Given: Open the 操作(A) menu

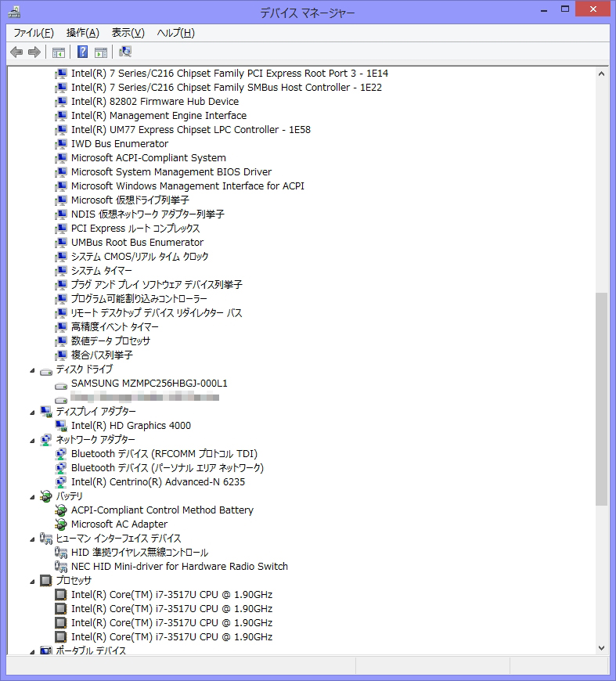Looking at the screenshot, I should click(x=82, y=33).
